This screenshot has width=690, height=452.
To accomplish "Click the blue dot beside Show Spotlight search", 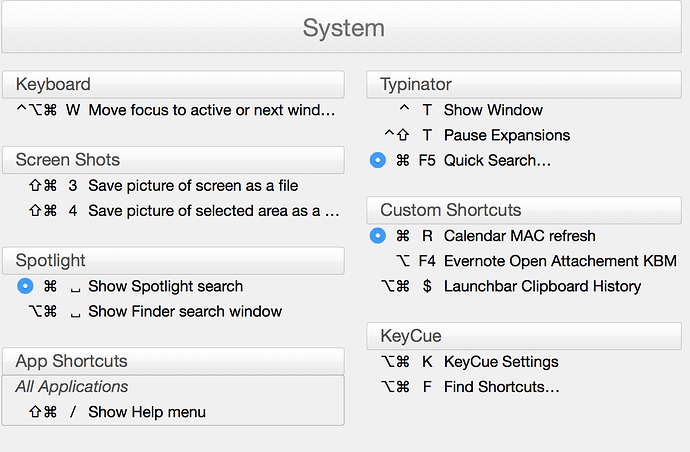I will coord(25,286).
